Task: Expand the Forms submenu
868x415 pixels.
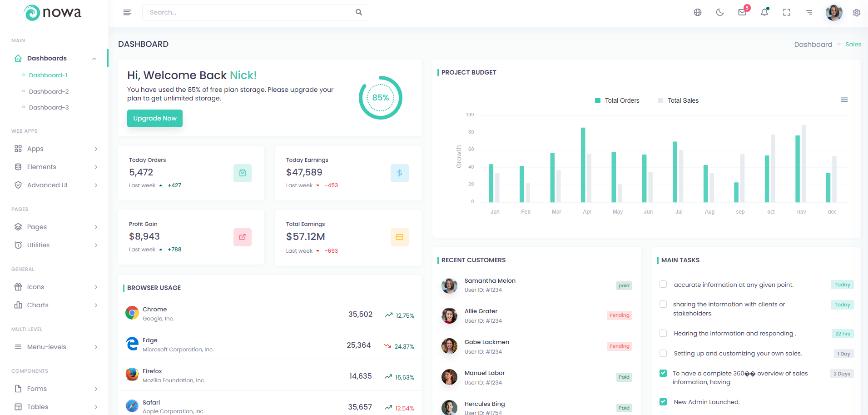Action: click(96, 389)
